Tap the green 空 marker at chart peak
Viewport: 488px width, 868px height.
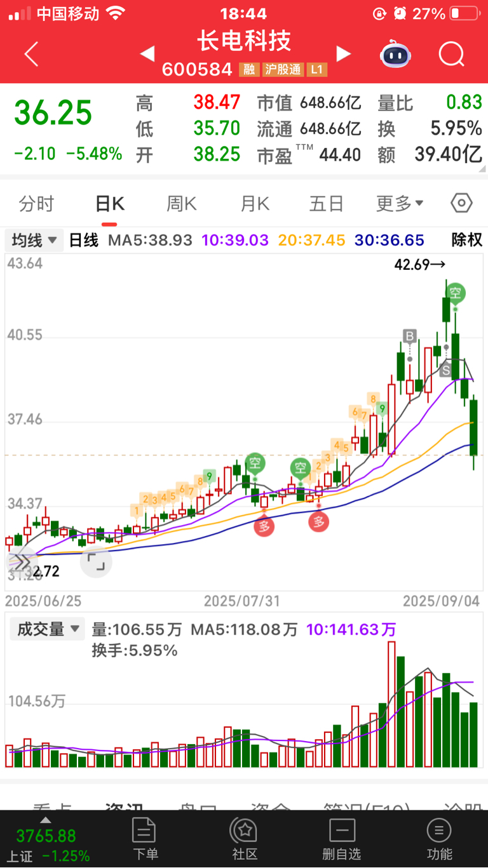455,293
